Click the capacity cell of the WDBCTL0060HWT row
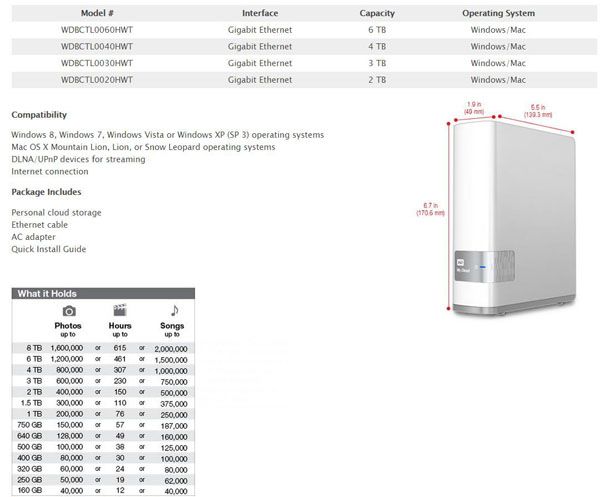600x497 pixels. pos(377,30)
